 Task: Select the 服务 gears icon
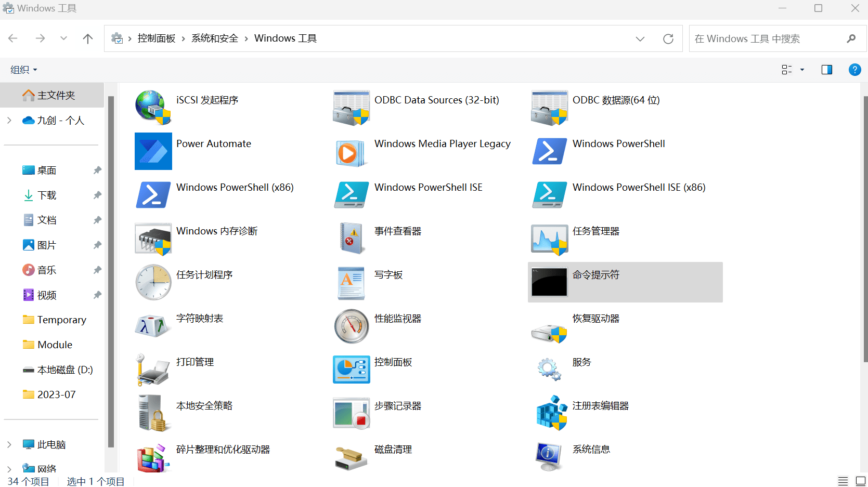549,369
